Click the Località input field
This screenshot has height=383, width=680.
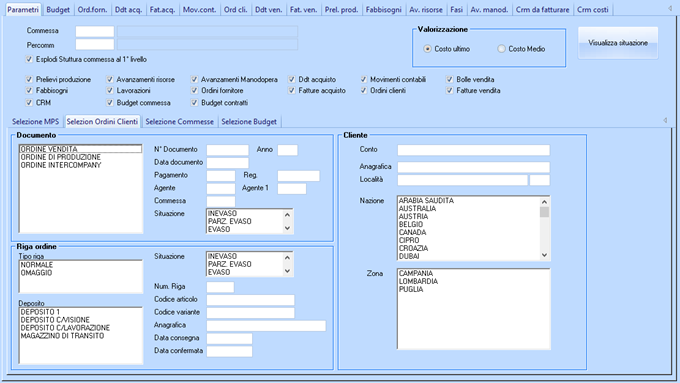[463, 180]
